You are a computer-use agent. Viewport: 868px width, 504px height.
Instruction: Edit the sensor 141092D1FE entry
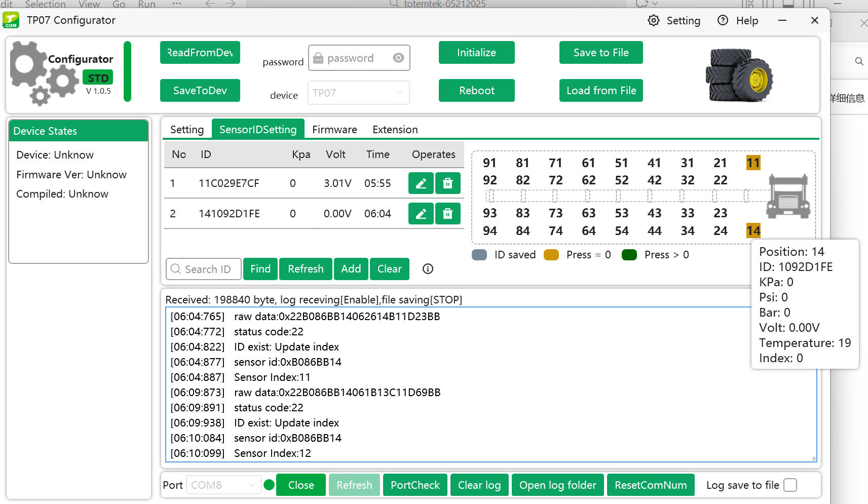point(421,213)
